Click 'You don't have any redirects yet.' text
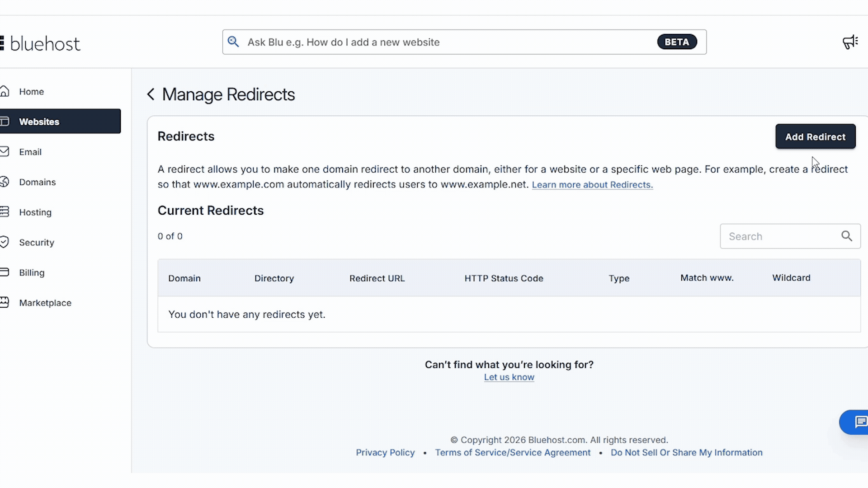Image resolution: width=868 pixels, height=488 pixels. click(247, 314)
